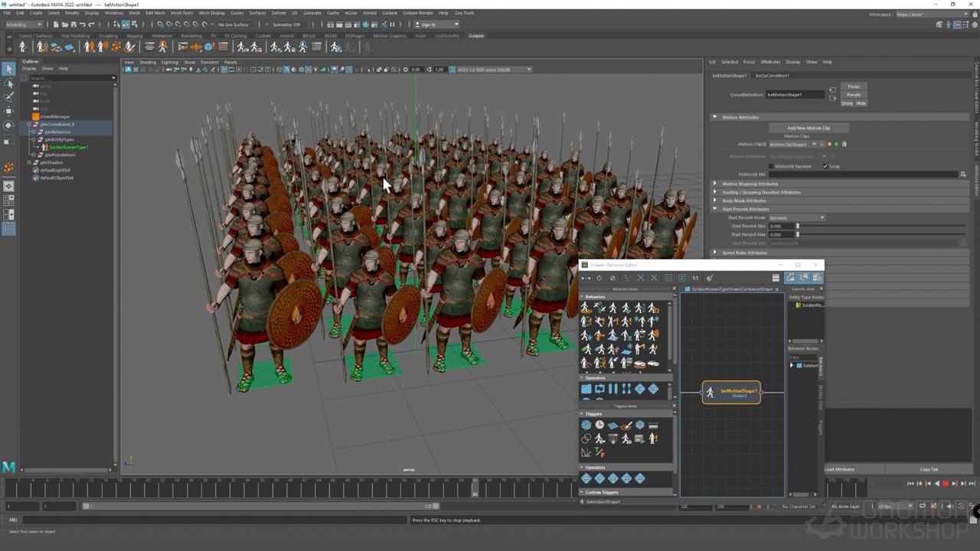
Task: Click the 1:1 zoom icon in Behavior Editor
Action: pyautogui.click(x=695, y=278)
